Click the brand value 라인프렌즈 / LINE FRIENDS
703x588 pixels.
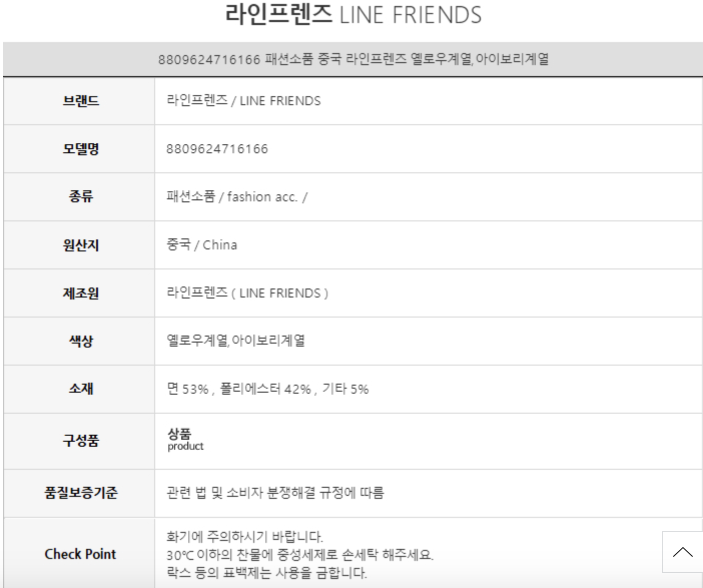tap(243, 101)
